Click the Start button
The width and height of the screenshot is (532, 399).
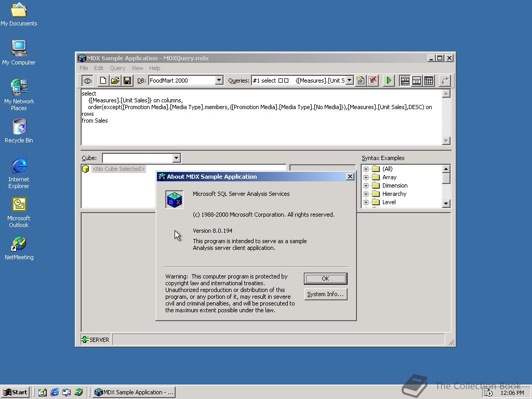coord(15,392)
